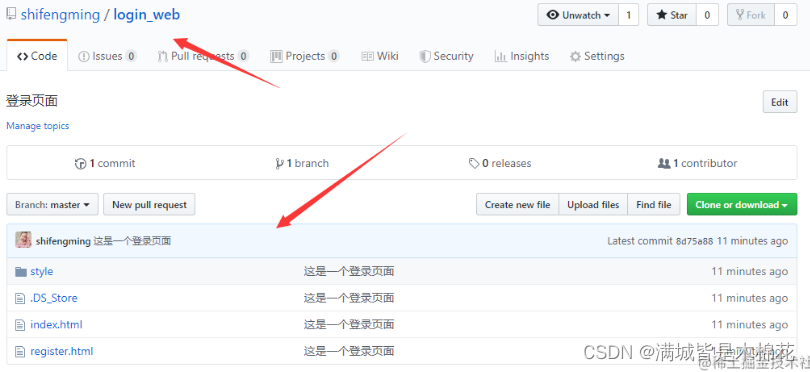
Task: Star this repository
Action: point(672,15)
